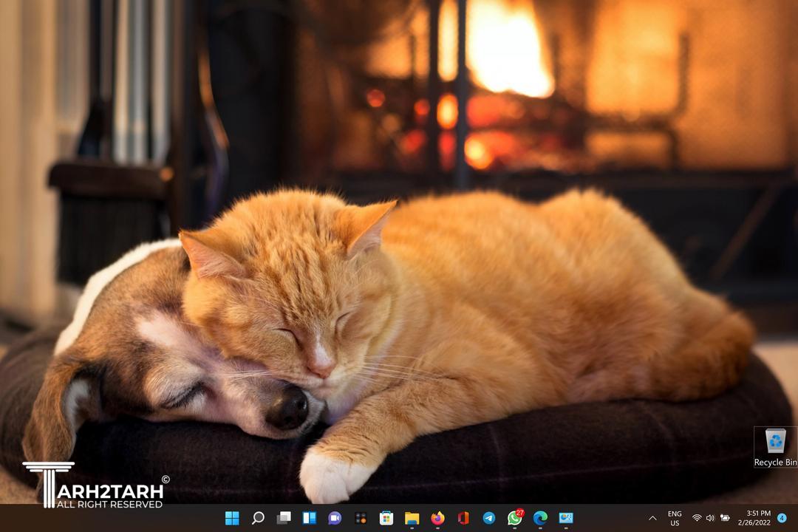Open WhatsApp with 27 unread badge
Screen dimensions: 798x532
pyautogui.click(x=514, y=518)
